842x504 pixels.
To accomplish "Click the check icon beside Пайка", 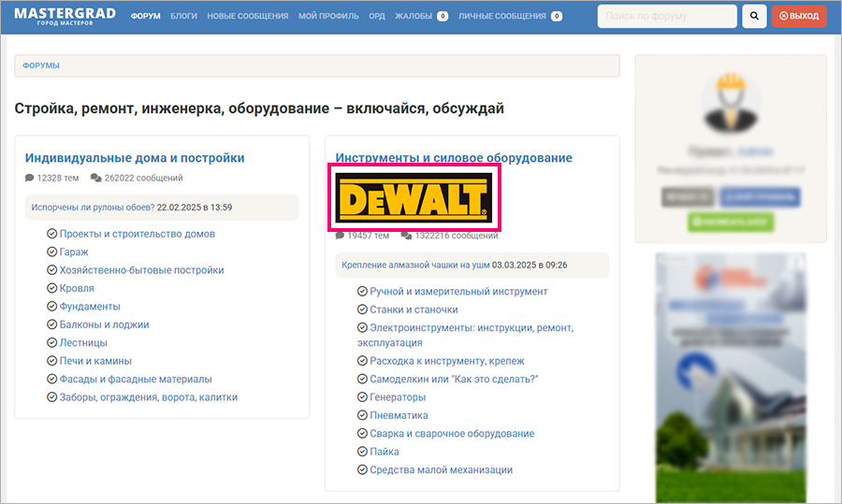I will click(362, 452).
